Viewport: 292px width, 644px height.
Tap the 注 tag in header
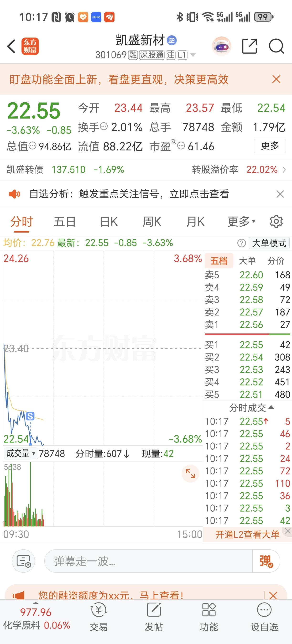tap(171, 55)
